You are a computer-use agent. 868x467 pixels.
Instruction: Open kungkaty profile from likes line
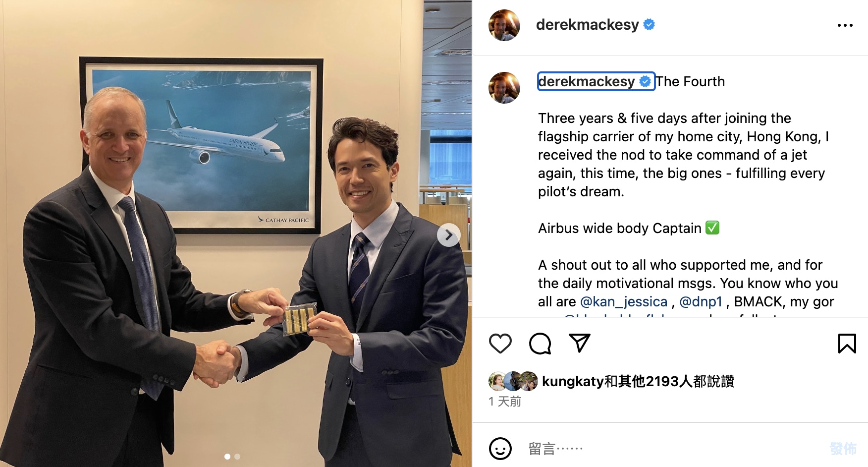[x=573, y=381]
